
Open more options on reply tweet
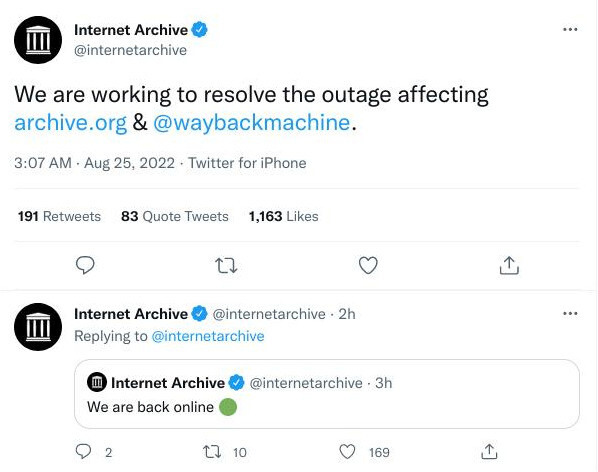pyautogui.click(x=570, y=313)
